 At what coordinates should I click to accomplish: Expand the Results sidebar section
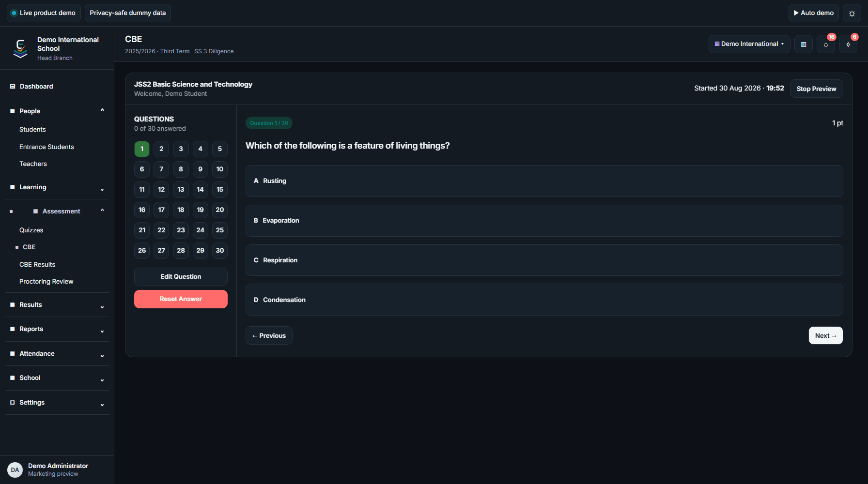[57, 305]
